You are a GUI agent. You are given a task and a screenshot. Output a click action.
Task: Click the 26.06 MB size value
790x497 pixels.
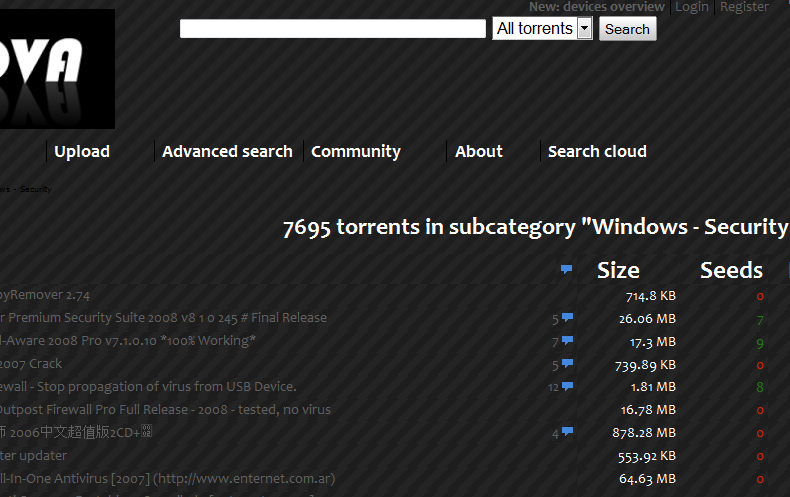(647, 319)
